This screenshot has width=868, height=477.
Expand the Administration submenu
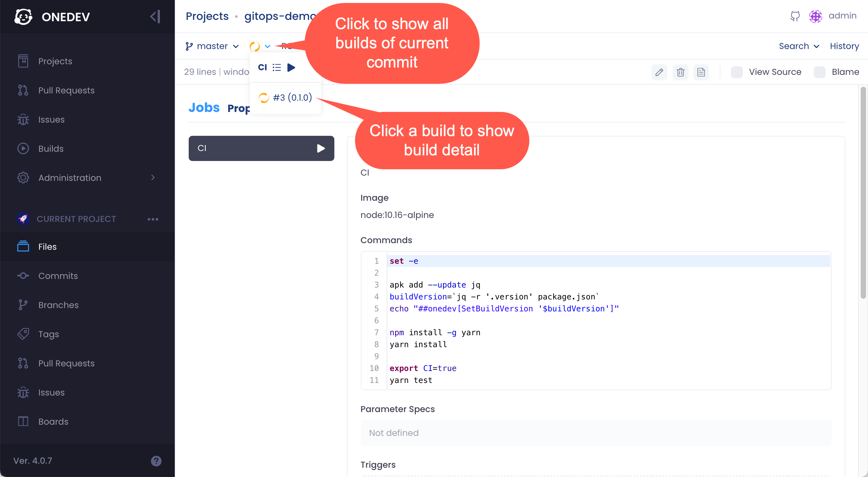[153, 178]
